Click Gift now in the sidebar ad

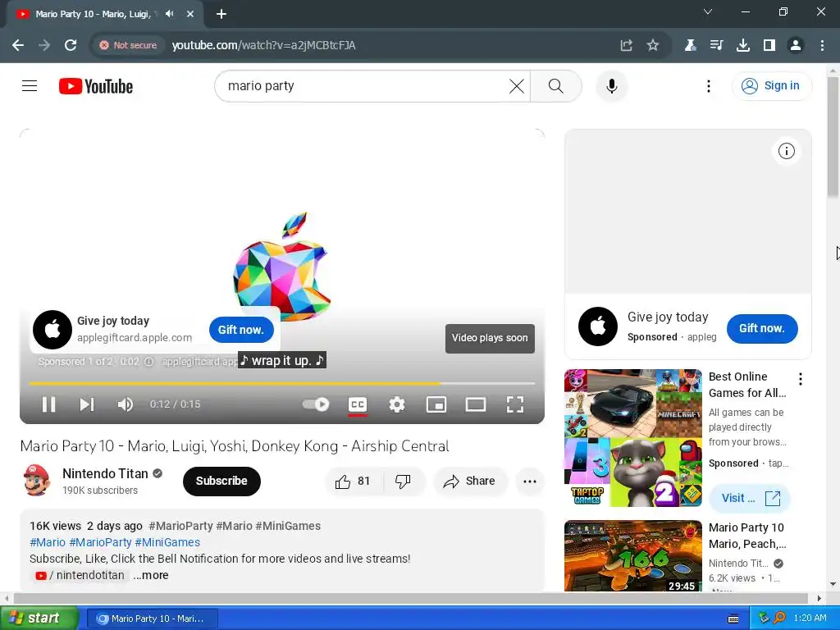pyautogui.click(x=762, y=328)
